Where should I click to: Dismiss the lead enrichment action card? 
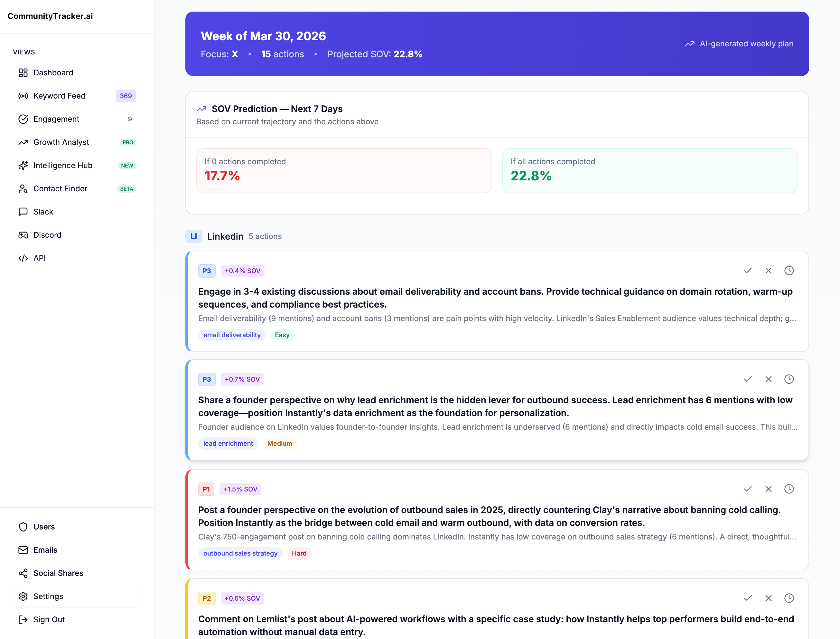(x=768, y=379)
